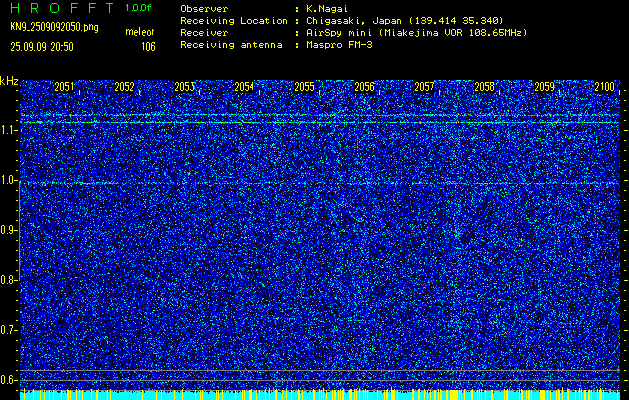Viewport: 629px width, 400px height.
Task: Click the 2054 time marker
Action: [x=244, y=87]
